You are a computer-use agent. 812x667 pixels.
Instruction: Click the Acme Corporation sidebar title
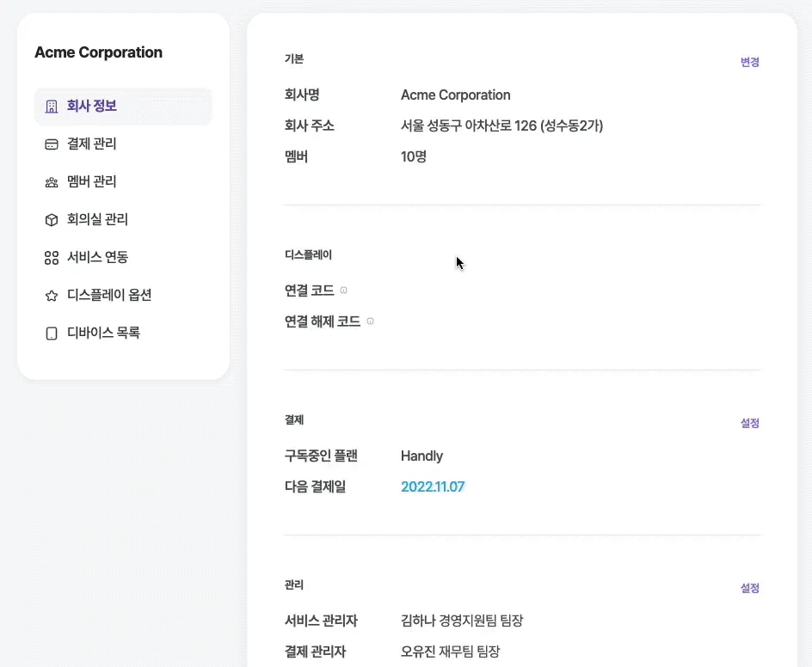click(x=98, y=52)
